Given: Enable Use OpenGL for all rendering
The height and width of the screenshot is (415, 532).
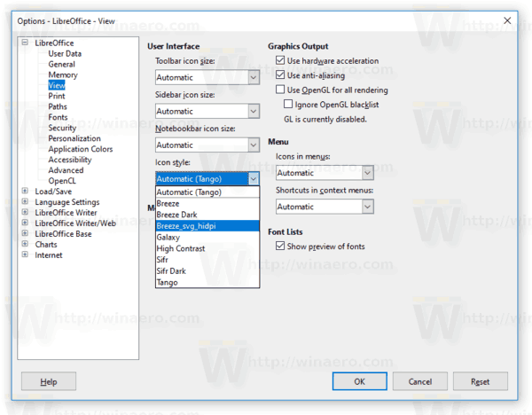Looking at the screenshot, I should pos(280,90).
